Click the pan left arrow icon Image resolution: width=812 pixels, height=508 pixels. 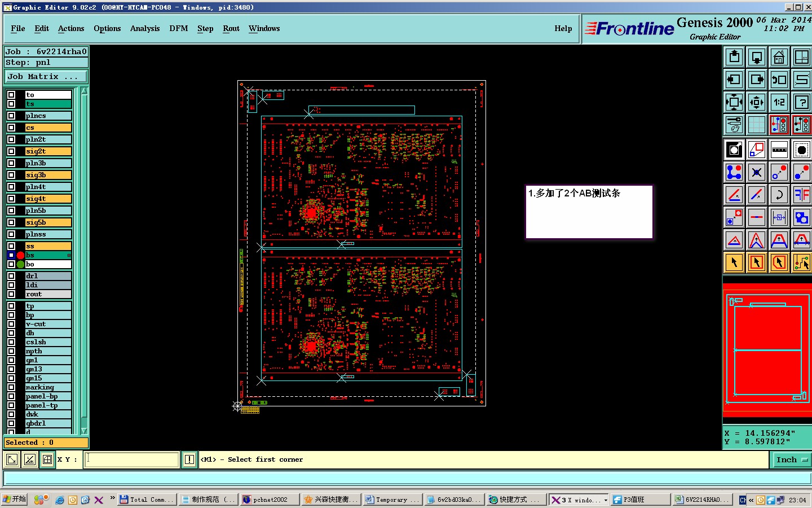coord(734,80)
